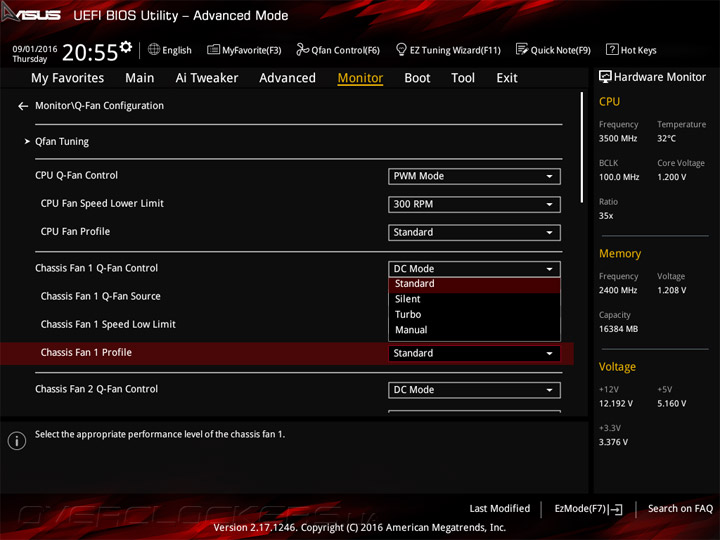Image resolution: width=720 pixels, height=540 pixels.
Task: Choose Manual in the profile list
Action: pyautogui.click(x=474, y=330)
